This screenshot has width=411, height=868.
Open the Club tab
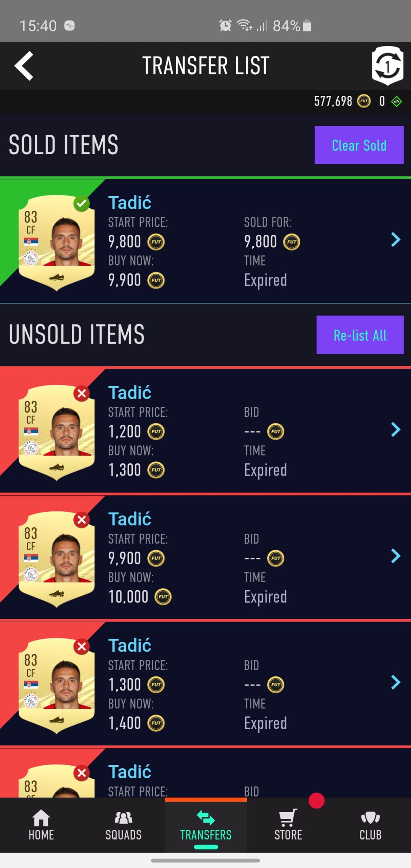(x=370, y=825)
